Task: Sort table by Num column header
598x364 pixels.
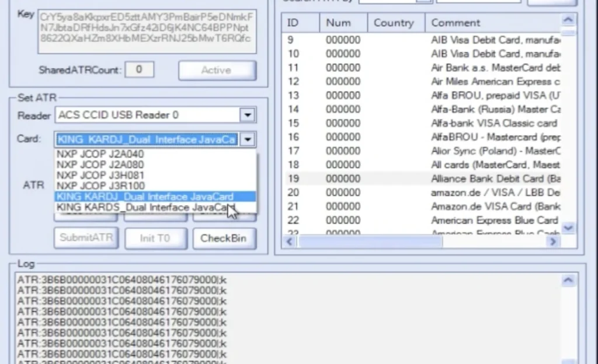Action: click(x=343, y=23)
